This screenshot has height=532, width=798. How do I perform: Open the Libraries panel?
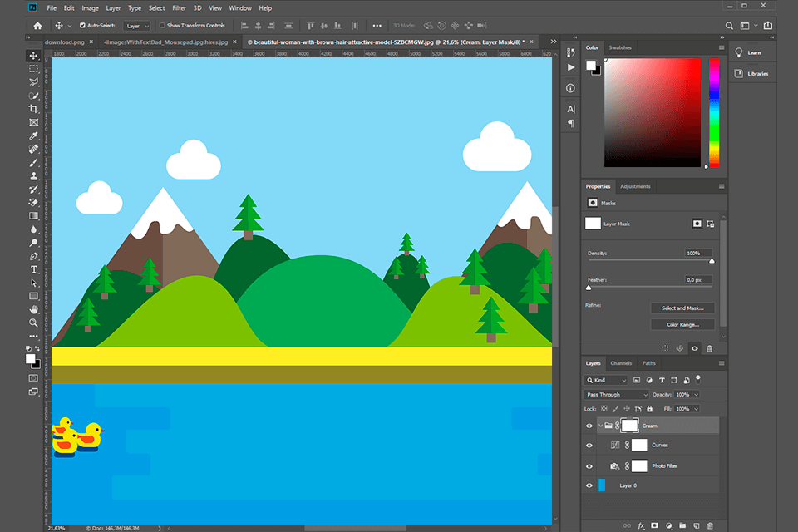click(x=754, y=74)
